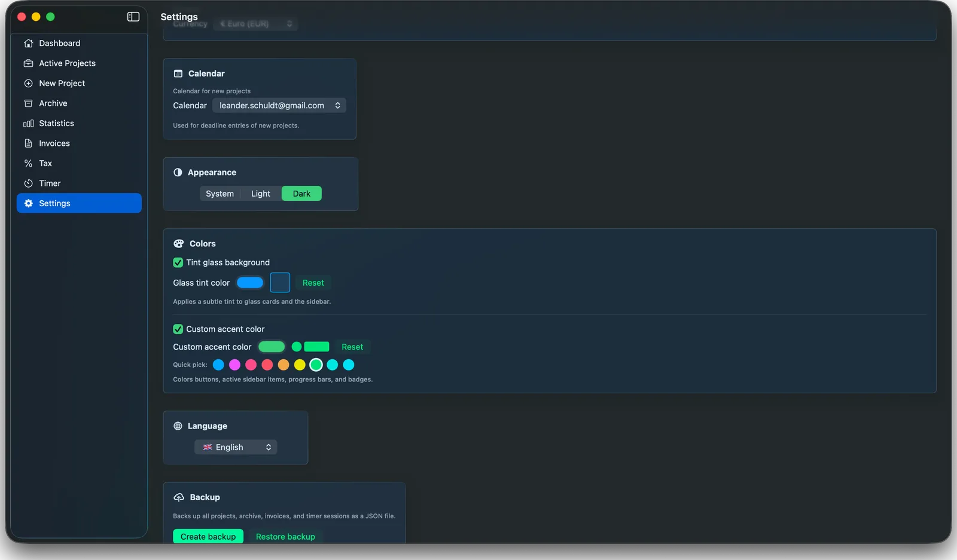The width and height of the screenshot is (957, 560).
Task: Disable the Custom accent color checkbox
Action: click(178, 329)
